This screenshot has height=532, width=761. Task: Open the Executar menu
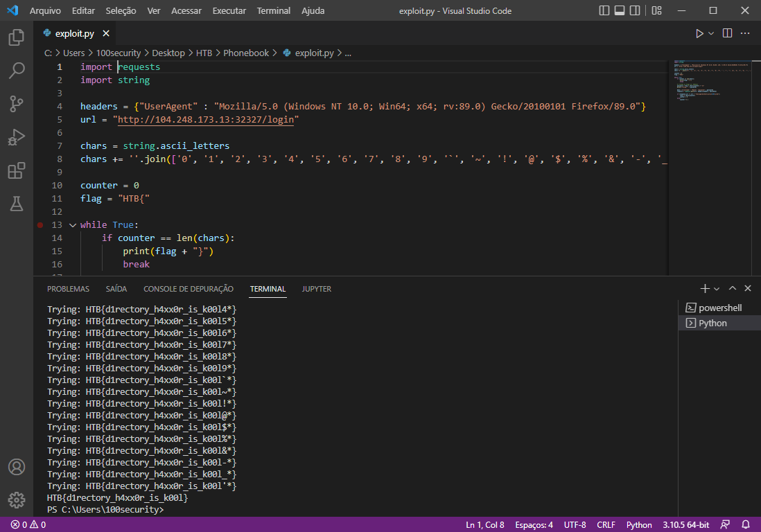tap(229, 10)
